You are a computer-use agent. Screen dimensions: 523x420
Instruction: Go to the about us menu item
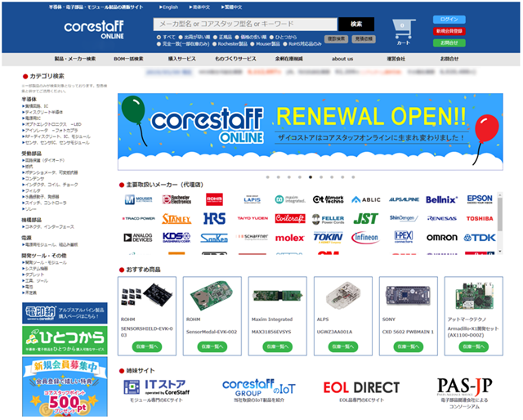click(x=342, y=59)
